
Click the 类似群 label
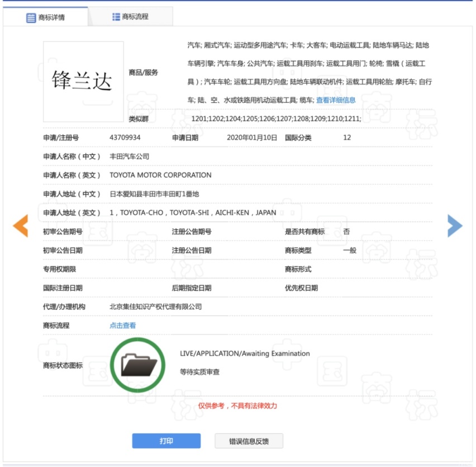(x=139, y=119)
